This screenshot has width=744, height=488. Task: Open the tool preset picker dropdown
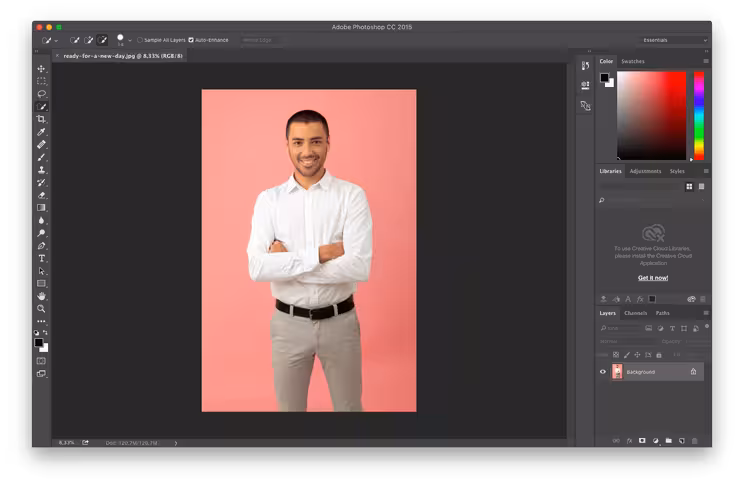click(49, 41)
